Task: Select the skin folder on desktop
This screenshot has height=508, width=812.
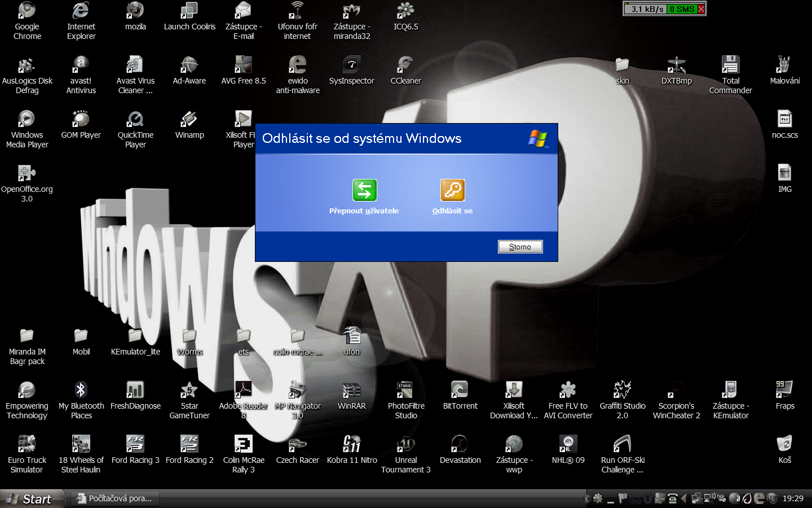Action: click(623, 65)
